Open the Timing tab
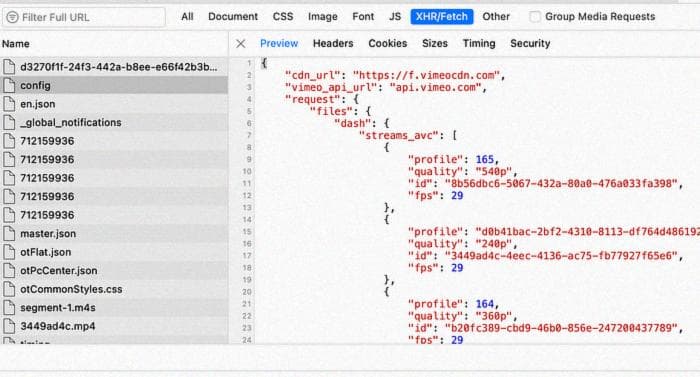Image resolution: width=700 pixels, height=377 pixels. 479,43
